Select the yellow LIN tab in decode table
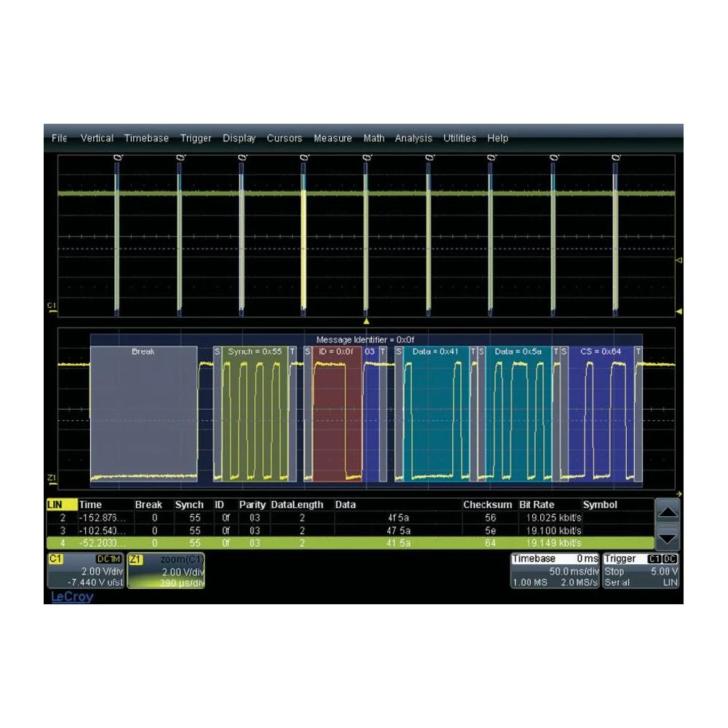This screenshot has width=728, height=728. (x=60, y=504)
